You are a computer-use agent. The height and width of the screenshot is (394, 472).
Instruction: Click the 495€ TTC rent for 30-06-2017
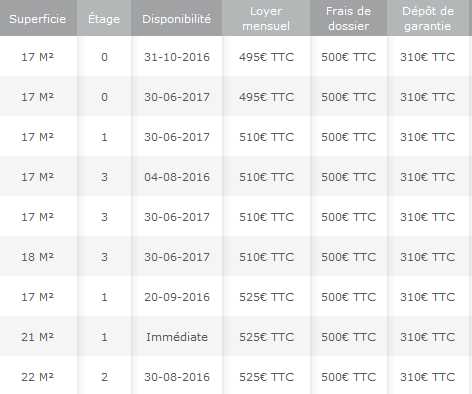click(266, 97)
